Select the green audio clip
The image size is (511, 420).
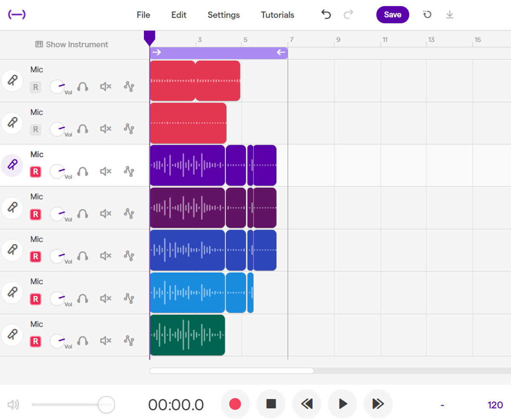[187, 335]
